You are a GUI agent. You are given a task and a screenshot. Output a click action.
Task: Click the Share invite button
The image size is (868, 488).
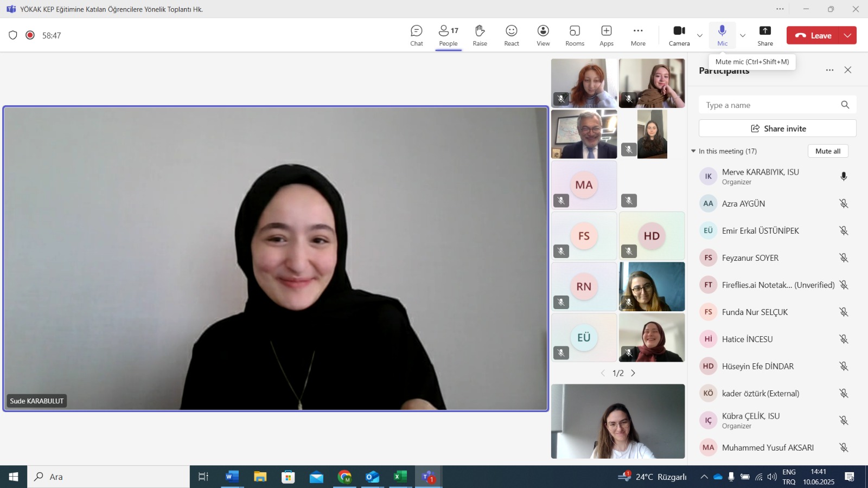point(777,129)
